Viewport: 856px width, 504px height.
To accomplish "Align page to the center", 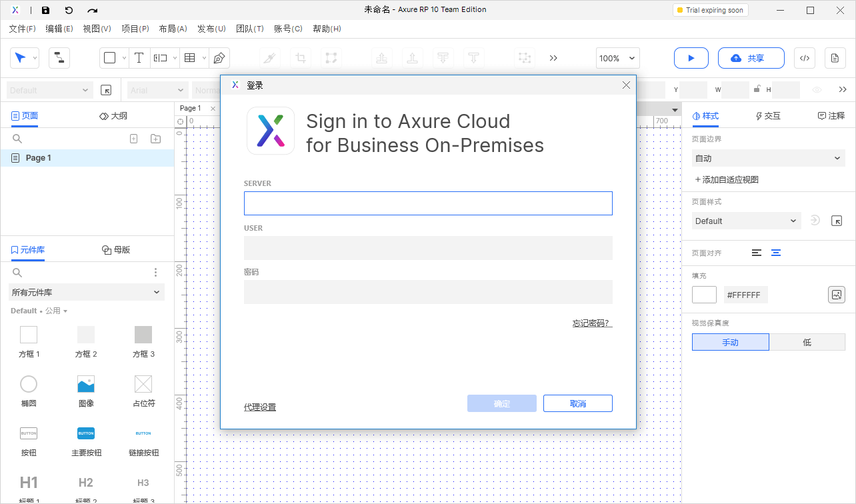I will 776,253.
